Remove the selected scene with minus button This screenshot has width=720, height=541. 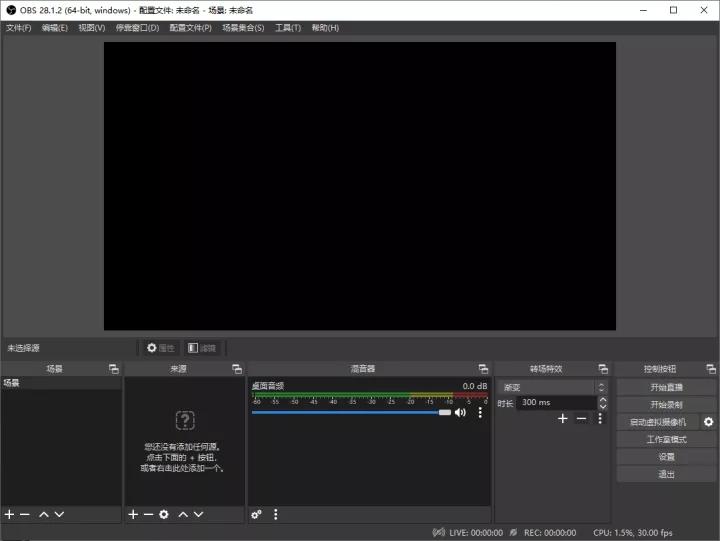25,514
